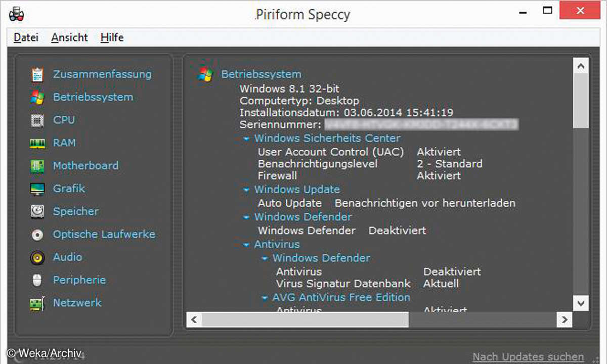The width and height of the screenshot is (607, 364).
Task: Click the Betriebssystem heading in main panel
Action: (x=261, y=74)
